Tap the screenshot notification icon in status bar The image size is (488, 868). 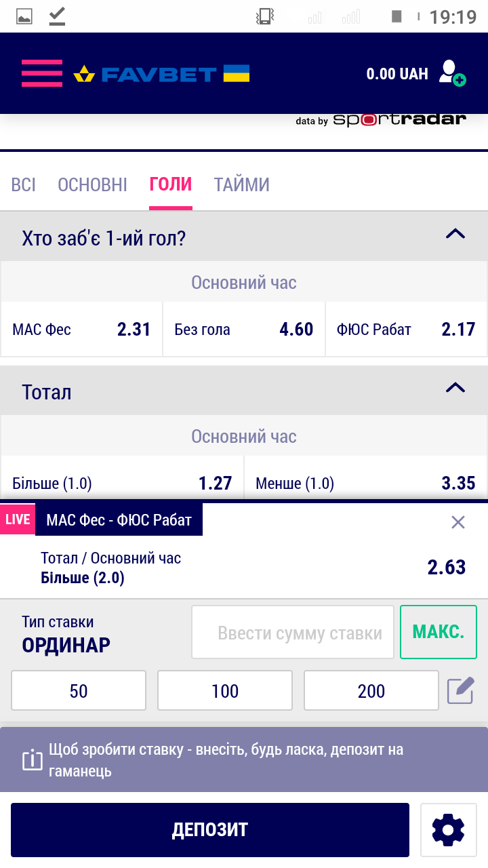click(x=24, y=16)
